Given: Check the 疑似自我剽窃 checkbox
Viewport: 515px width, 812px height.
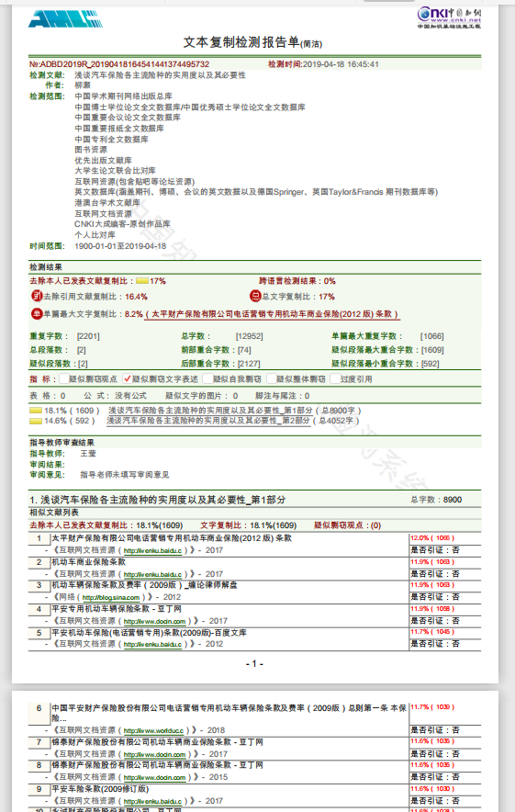Looking at the screenshot, I should click(208, 378).
